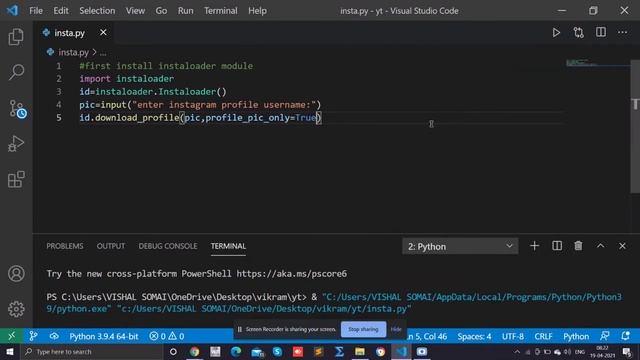Change encoding UTF-8 in status bar
This screenshot has width=640, height=360.
click(x=513, y=336)
